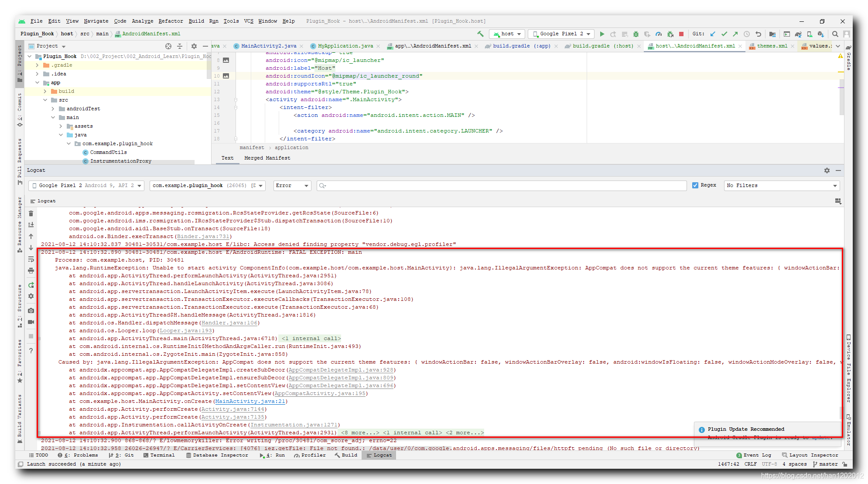This screenshot has width=868, height=484.
Task: Open Terminal tool window button
Action: 159,455
